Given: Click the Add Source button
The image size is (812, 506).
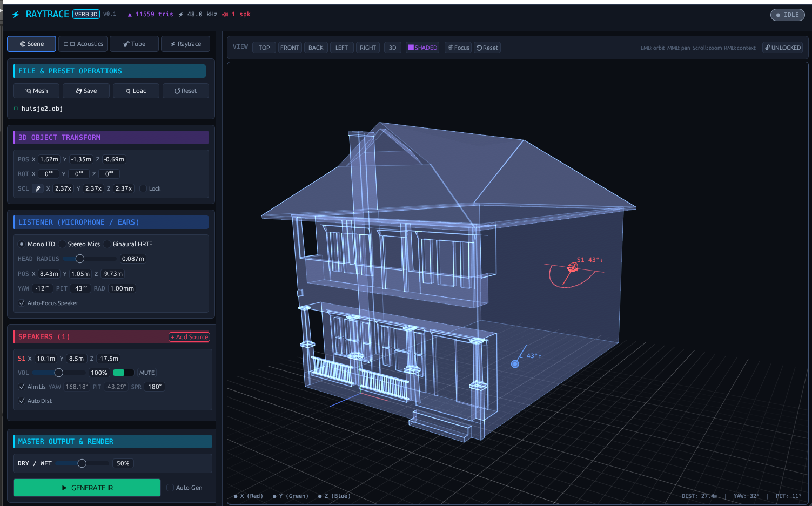Looking at the screenshot, I should tap(189, 337).
